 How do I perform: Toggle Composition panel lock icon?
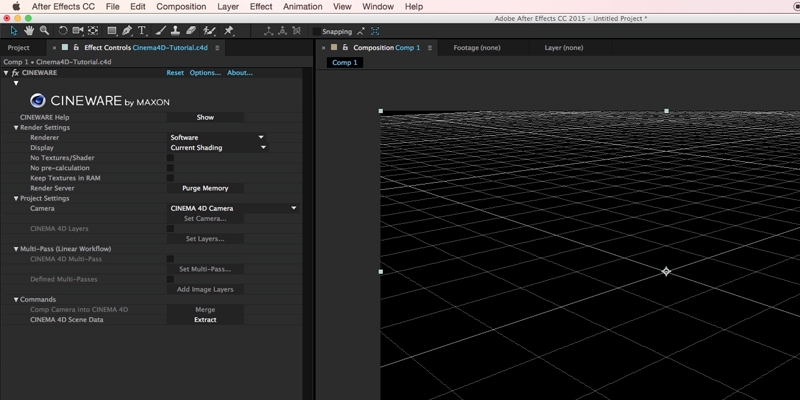(x=345, y=47)
